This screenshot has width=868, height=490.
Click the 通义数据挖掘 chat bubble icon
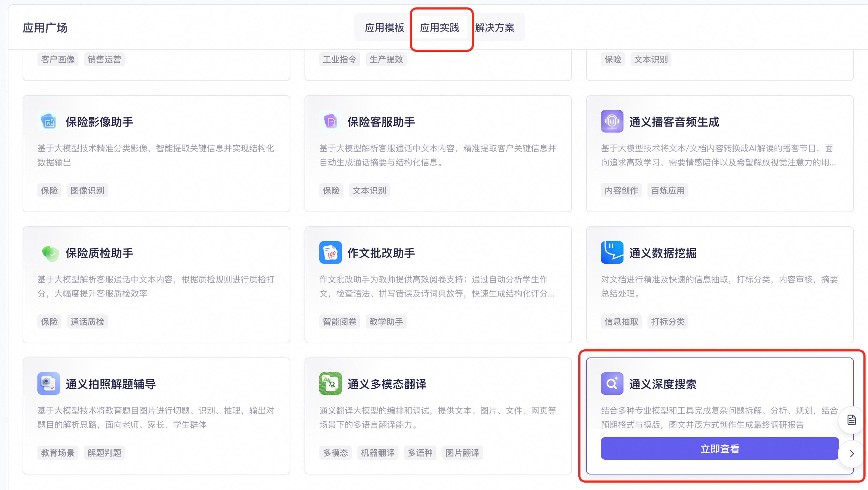(x=612, y=252)
